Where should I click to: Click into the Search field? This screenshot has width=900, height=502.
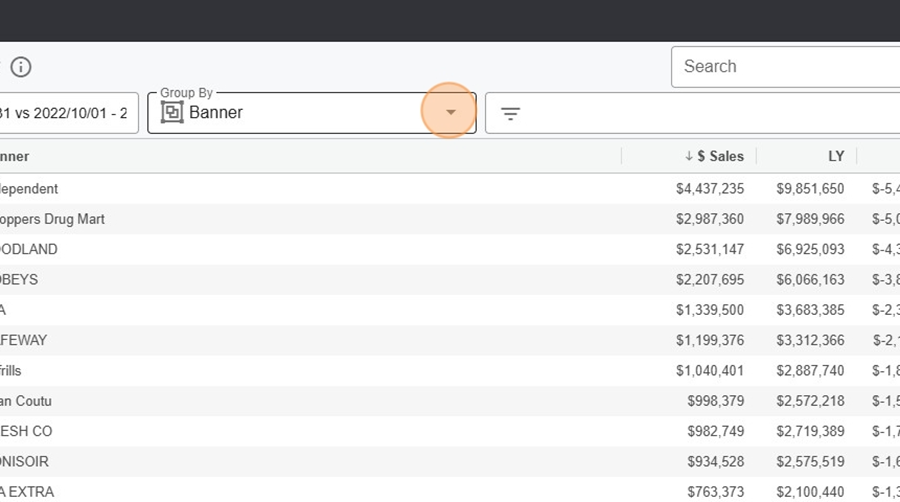(x=785, y=67)
